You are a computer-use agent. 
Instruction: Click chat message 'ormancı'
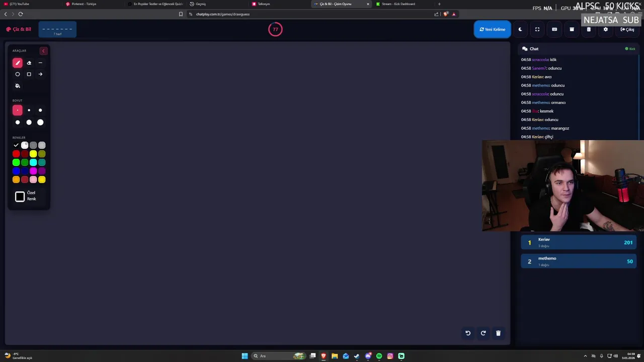(x=543, y=103)
